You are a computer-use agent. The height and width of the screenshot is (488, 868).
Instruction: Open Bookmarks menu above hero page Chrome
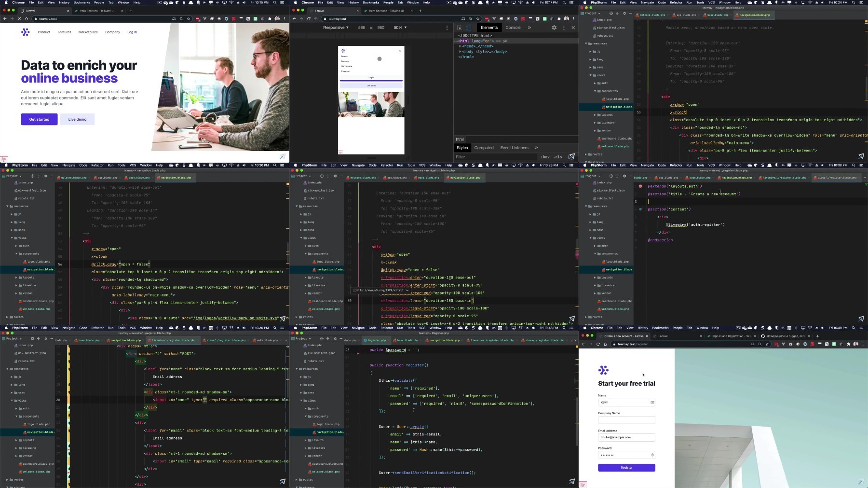coord(81,2)
